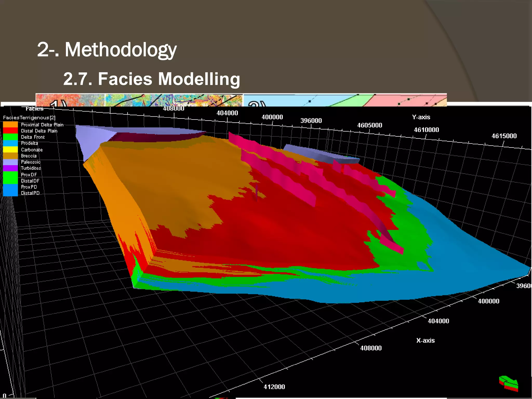Image resolution: width=532 pixels, height=399 pixels.
Task: Click the 4605000 Y-axis tick value
Action: 370,125
